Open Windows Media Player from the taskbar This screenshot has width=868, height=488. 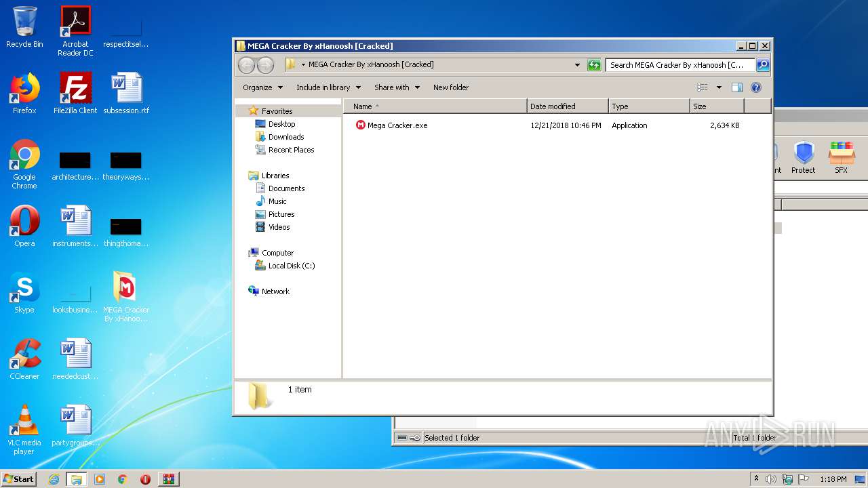(x=100, y=479)
